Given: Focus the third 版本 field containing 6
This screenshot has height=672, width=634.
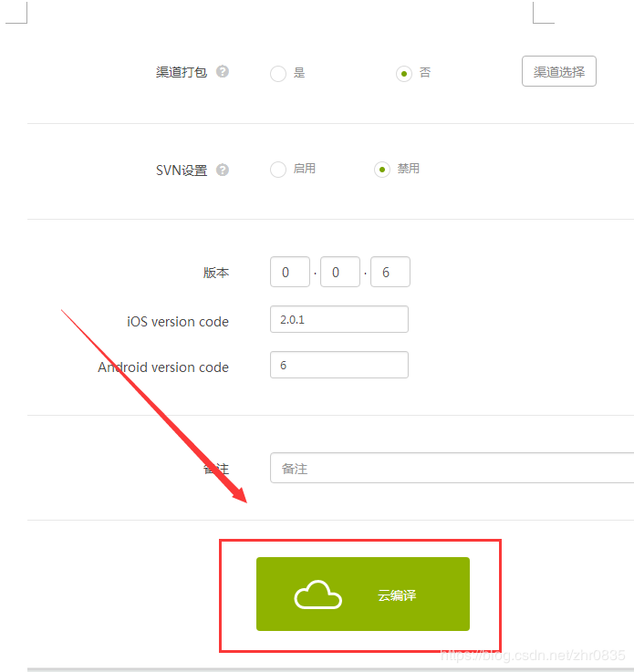Looking at the screenshot, I should (390, 272).
